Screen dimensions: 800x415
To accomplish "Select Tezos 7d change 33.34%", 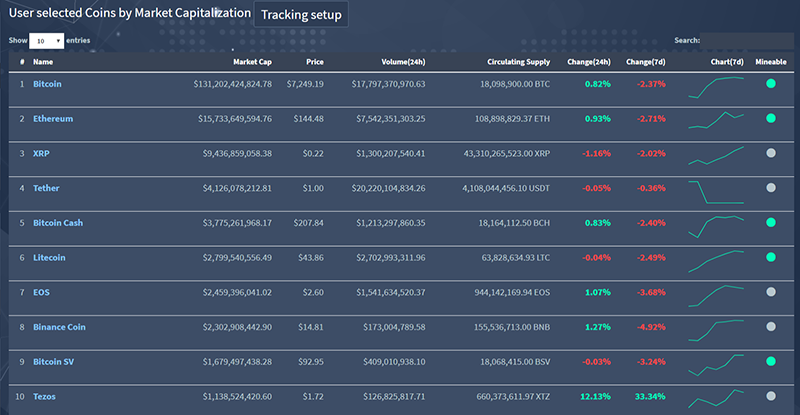I will (x=650, y=397).
